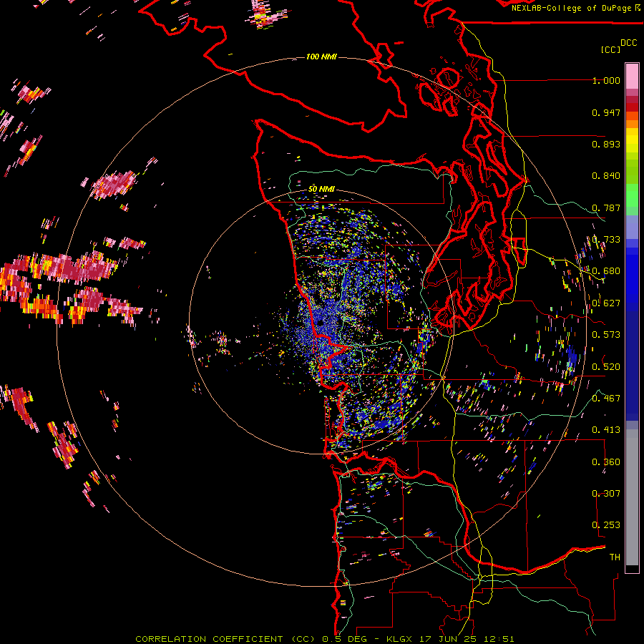
Task: Click the pink top segment of the color bar
Action: [632, 76]
